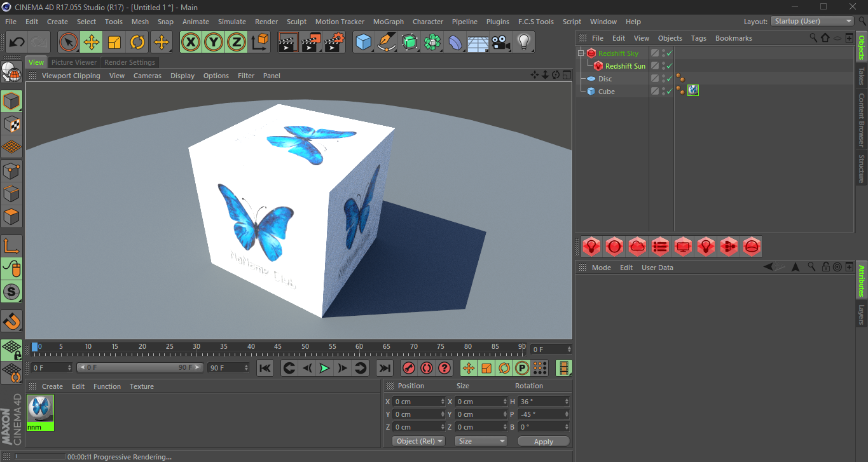The image size is (868, 462).
Task: Toggle enabled checkmark for Disc object
Action: point(669,79)
